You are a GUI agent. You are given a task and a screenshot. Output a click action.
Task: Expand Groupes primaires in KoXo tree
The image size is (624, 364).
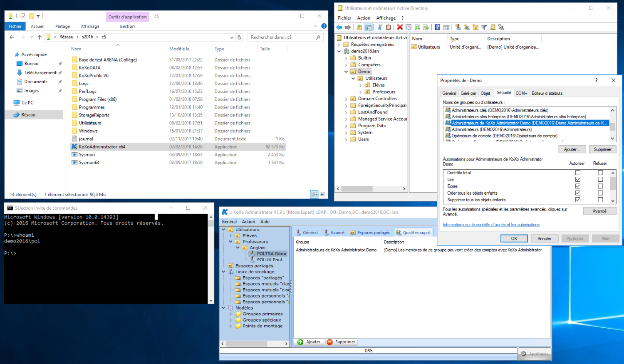[231, 314]
